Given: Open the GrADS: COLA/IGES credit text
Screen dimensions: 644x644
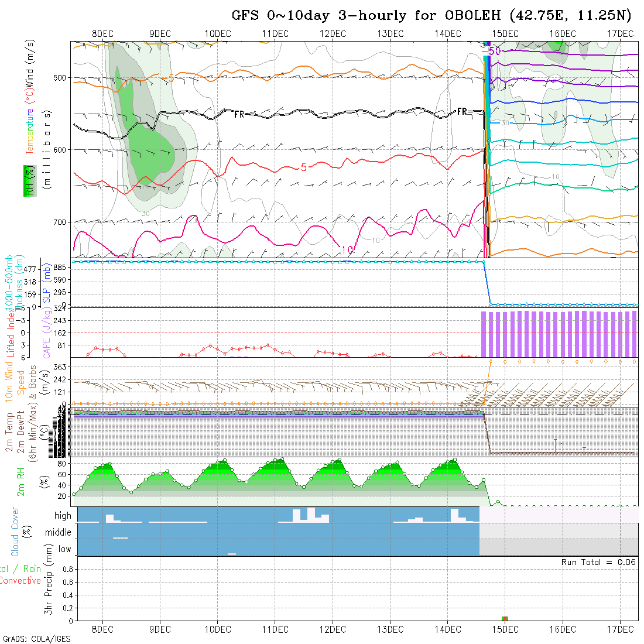Looking at the screenshot, I should point(36,639).
